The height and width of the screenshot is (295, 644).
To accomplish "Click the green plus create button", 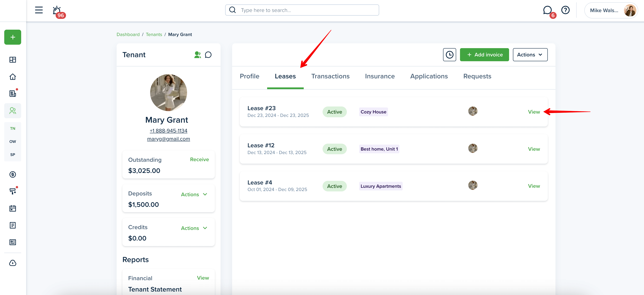I will tap(13, 37).
